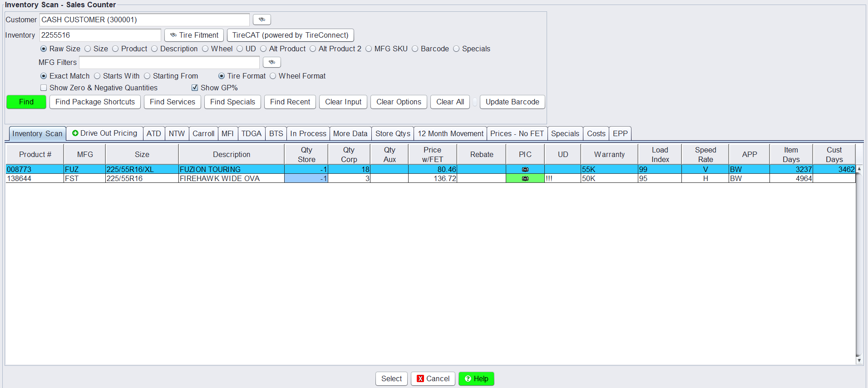The width and height of the screenshot is (868, 388).
Task: Choose the Barcode search radio button
Action: [415, 49]
